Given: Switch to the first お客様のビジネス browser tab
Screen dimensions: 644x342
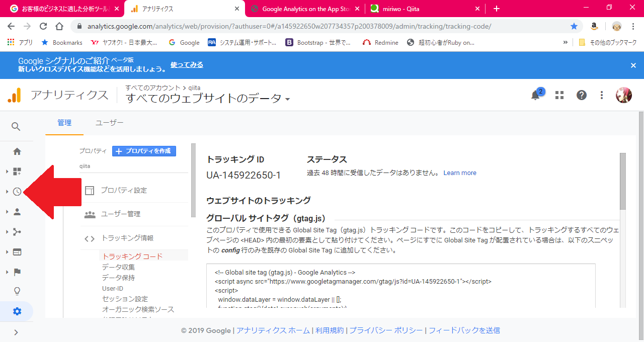Looking at the screenshot, I should tap(65, 9).
